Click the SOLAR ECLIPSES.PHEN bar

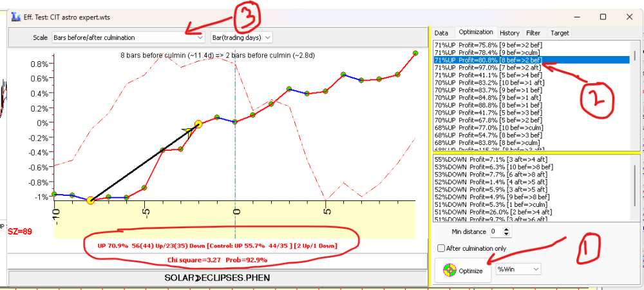coord(217,278)
